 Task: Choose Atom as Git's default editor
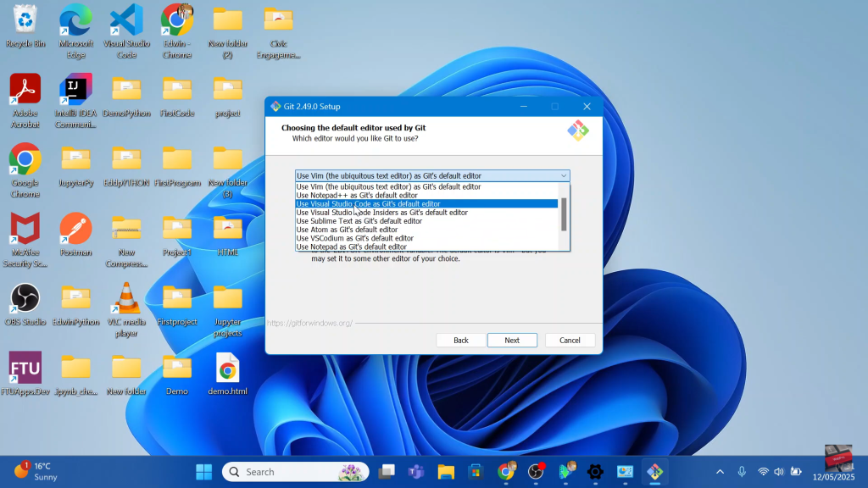coord(426,230)
